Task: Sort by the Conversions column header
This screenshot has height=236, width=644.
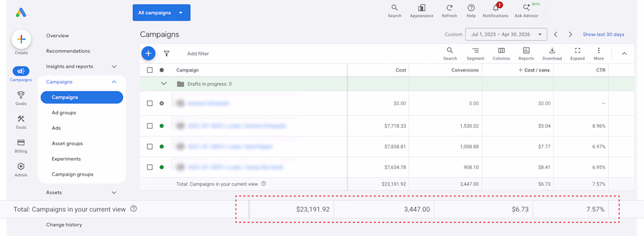Action: pos(465,70)
